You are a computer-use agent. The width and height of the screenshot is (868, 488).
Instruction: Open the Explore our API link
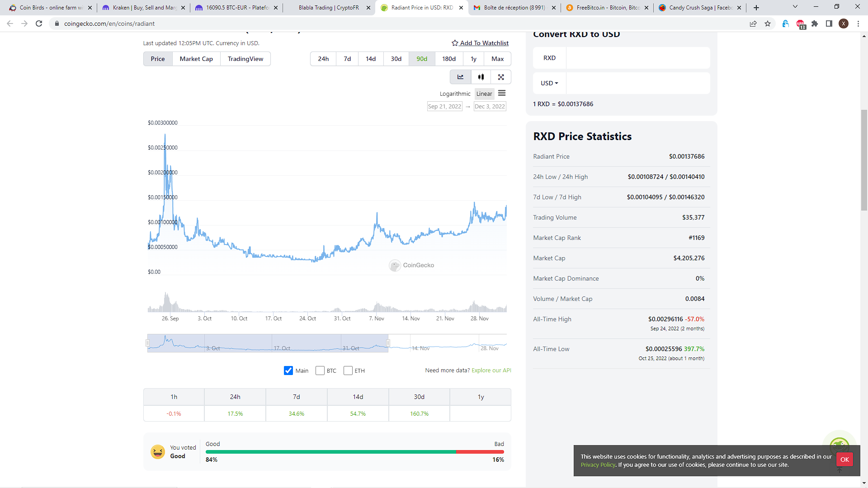coord(491,370)
